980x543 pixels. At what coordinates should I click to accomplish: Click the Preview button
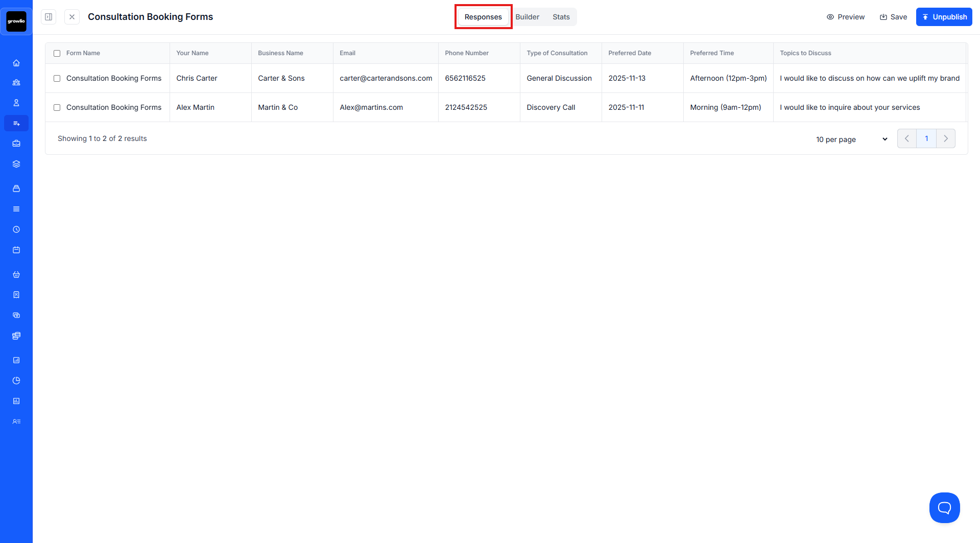[846, 17]
